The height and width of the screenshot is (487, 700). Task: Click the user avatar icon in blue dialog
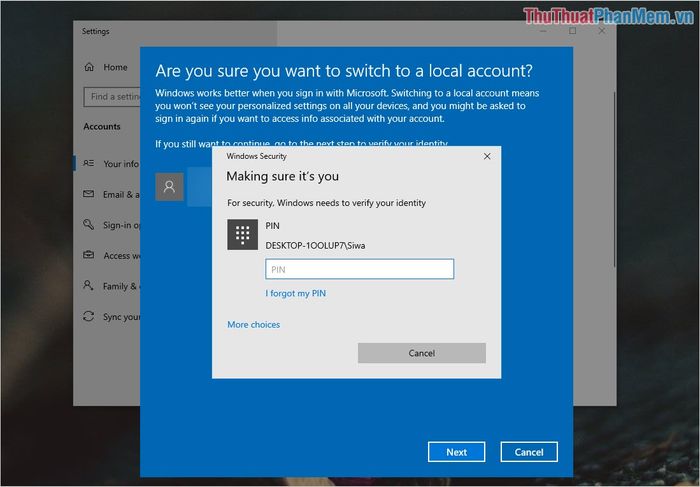coord(169,187)
